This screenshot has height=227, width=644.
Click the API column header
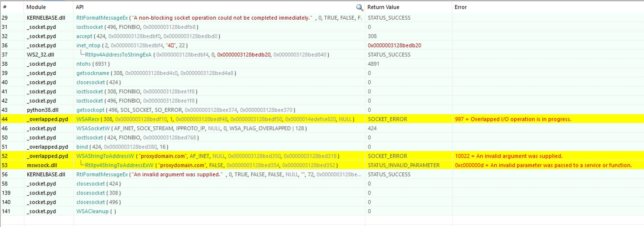(x=79, y=7)
